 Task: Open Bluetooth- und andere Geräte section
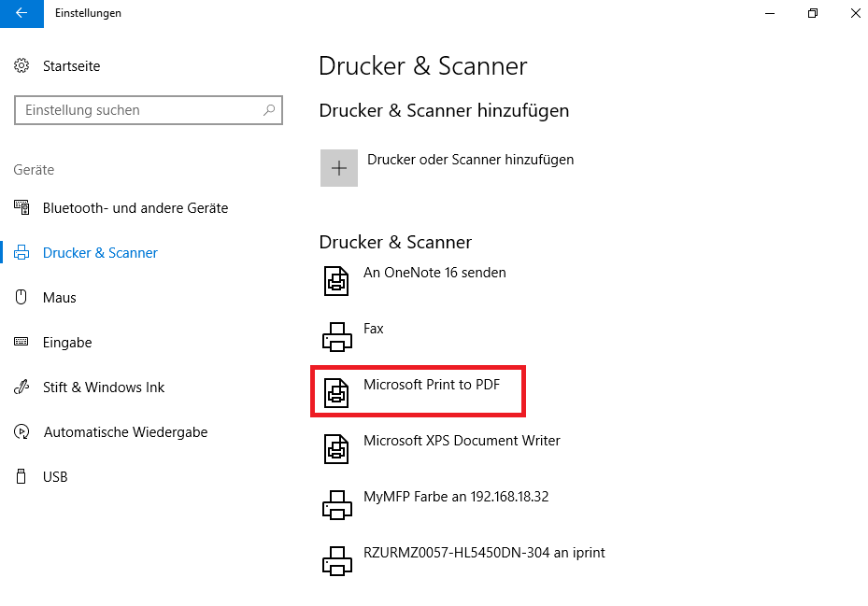coord(135,208)
